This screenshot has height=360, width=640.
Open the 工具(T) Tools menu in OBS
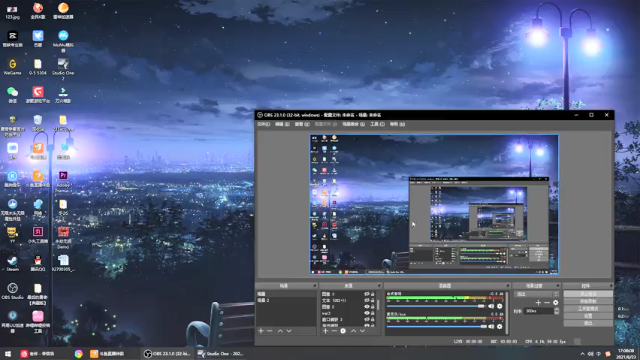[x=377, y=124]
